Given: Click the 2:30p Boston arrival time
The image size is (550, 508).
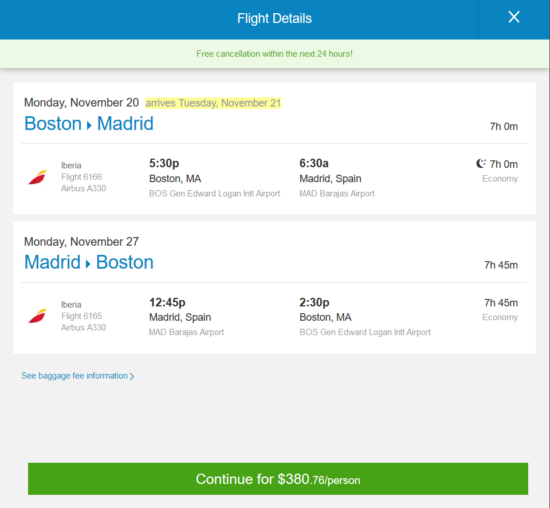Looking at the screenshot, I should click(x=314, y=302).
